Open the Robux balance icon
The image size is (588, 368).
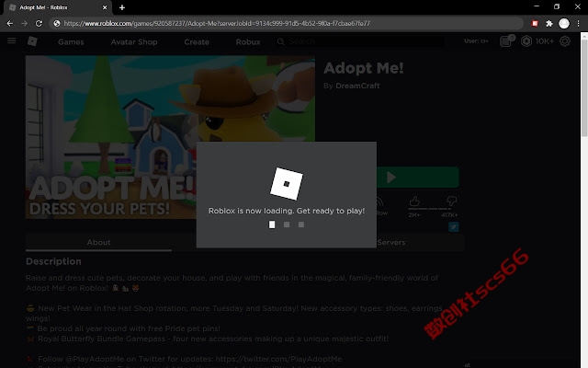pos(526,40)
